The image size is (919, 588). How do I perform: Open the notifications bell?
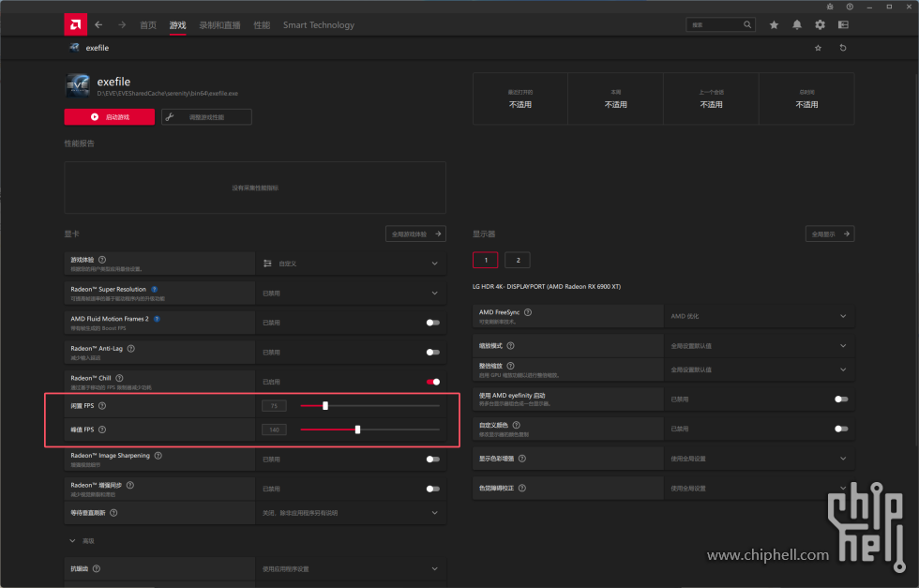tap(797, 24)
